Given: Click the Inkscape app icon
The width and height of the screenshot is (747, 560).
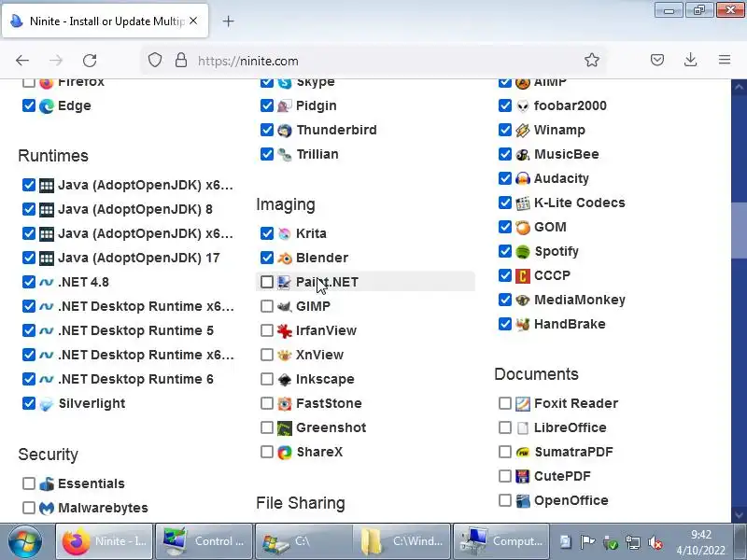Looking at the screenshot, I should point(285,379).
